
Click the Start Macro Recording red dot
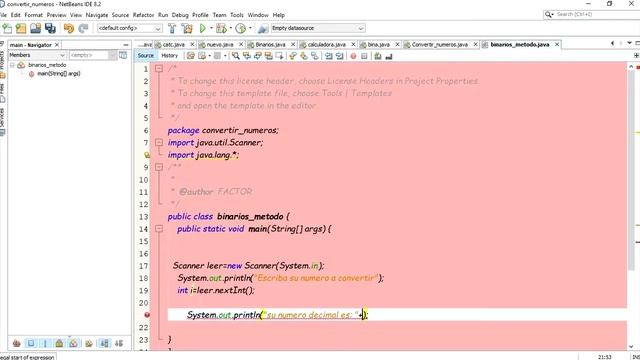(x=353, y=56)
